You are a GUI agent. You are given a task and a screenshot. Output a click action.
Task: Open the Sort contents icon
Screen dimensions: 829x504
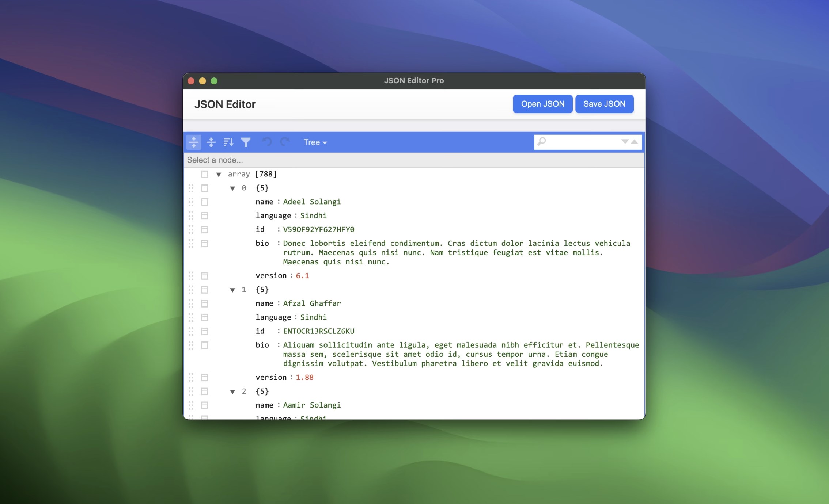[x=228, y=142]
